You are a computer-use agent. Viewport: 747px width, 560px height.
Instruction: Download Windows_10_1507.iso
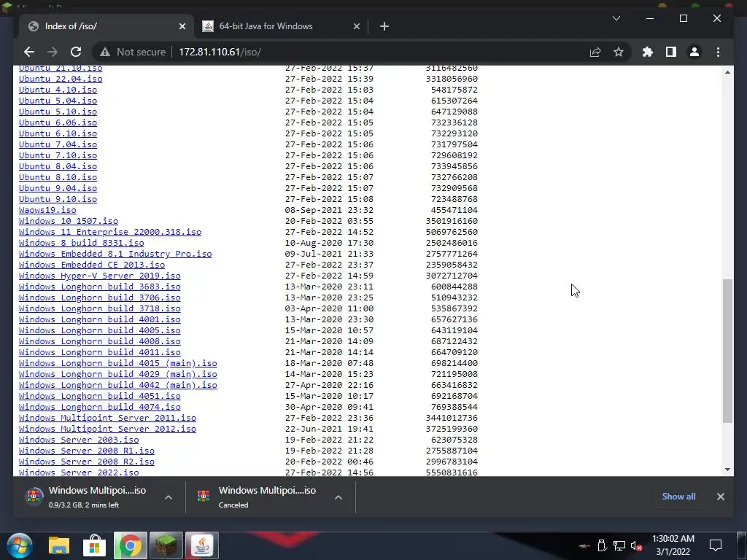68,222
